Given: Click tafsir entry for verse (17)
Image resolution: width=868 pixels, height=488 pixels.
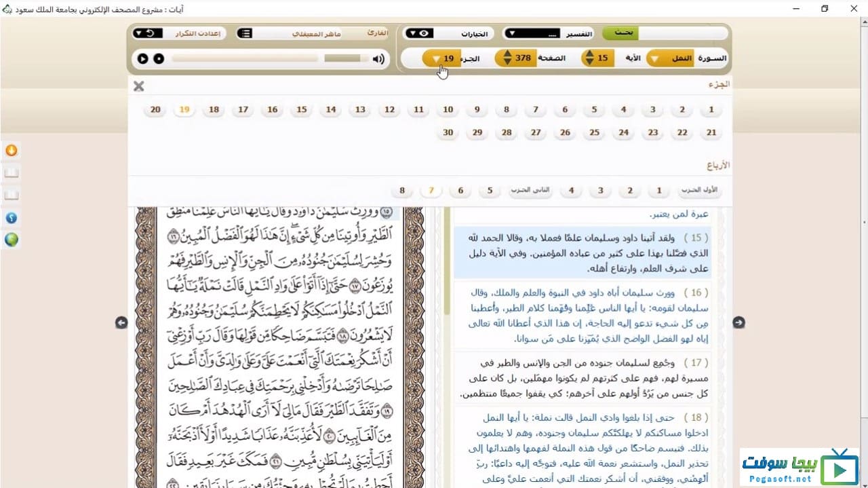Looking at the screenshot, I should (583, 378).
